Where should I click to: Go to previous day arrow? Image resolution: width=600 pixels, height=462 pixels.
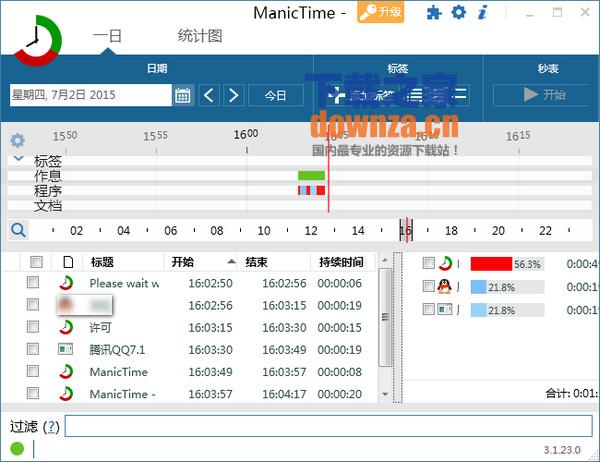[x=209, y=95]
